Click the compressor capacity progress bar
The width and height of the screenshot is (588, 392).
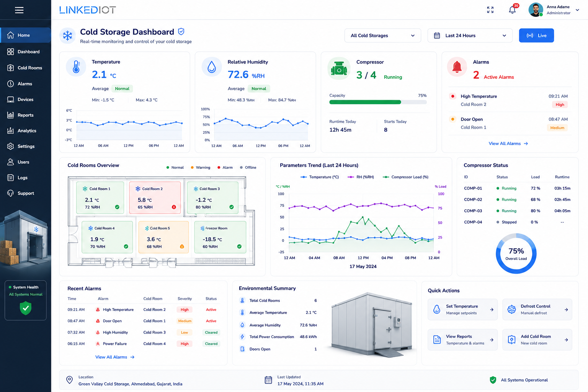pyautogui.click(x=378, y=102)
